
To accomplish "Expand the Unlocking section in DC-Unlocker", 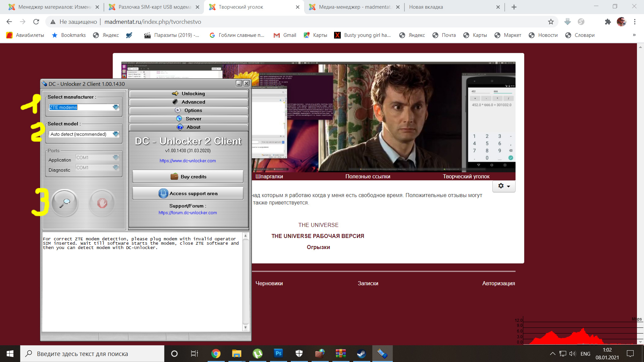I will [189, 94].
